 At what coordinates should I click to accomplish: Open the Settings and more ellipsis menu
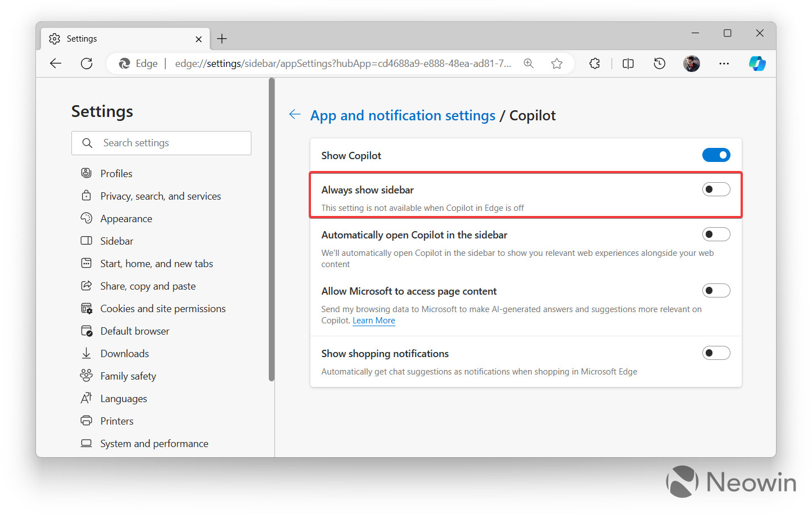[724, 64]
